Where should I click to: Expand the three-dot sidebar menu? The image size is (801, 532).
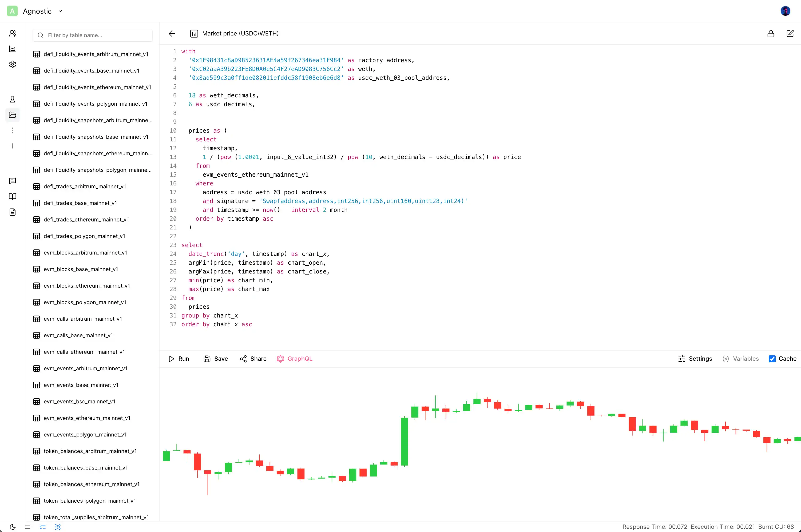(13, 131)
